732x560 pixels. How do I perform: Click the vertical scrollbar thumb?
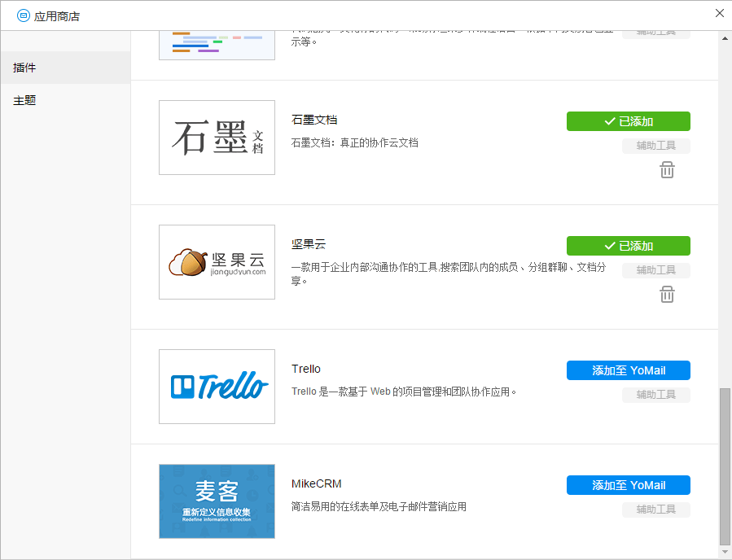click(725, 466)
